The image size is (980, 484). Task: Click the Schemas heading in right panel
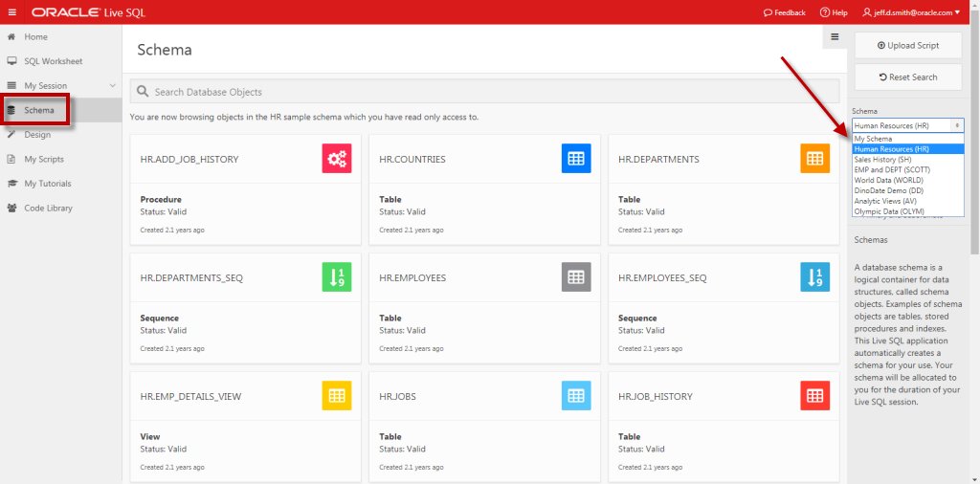click(x=871, y=240)
